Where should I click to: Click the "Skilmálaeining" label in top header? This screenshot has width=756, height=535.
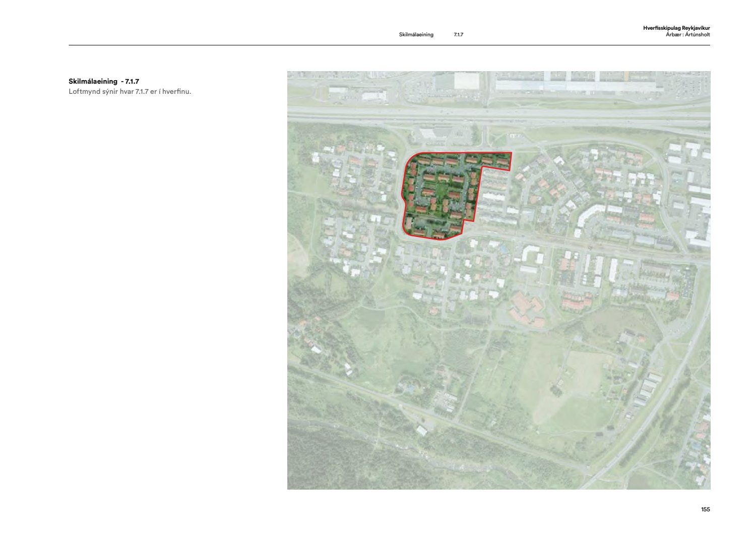[416, 35]
